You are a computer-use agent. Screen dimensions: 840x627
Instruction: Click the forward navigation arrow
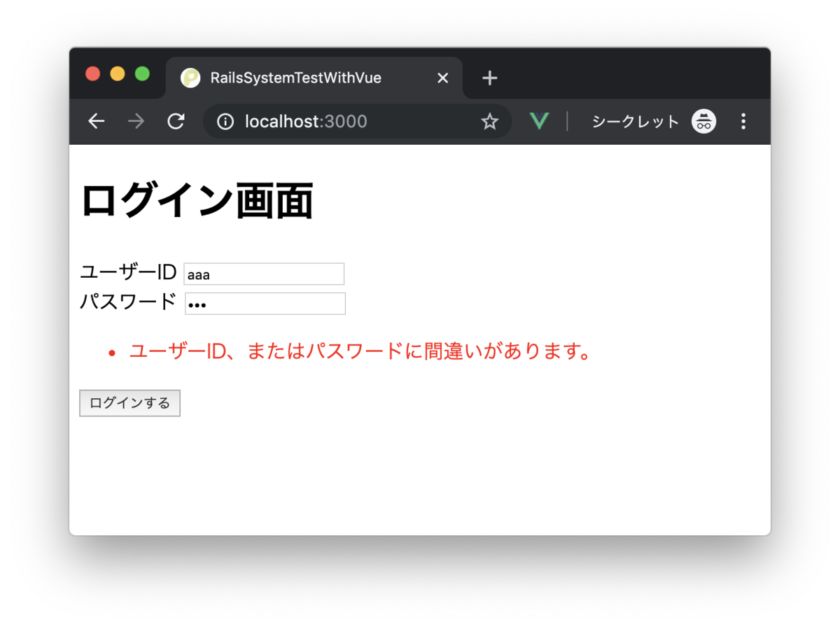tap(136, 121)
